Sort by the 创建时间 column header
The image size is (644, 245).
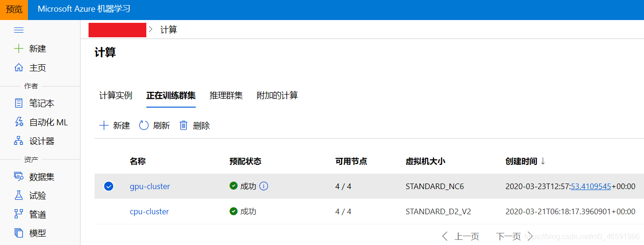pyautogui.click(x=521, y=161)
